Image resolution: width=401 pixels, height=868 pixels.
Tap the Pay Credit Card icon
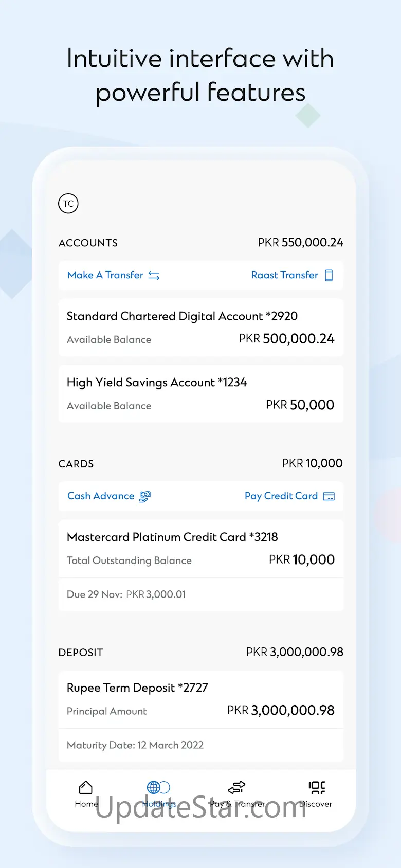click(329, 496)
